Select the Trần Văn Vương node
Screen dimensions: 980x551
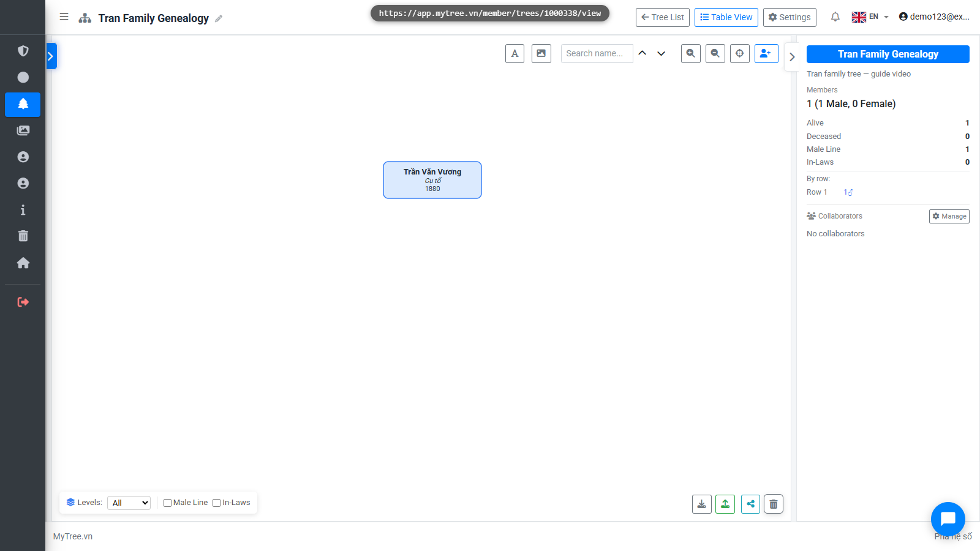coord(432,180)
